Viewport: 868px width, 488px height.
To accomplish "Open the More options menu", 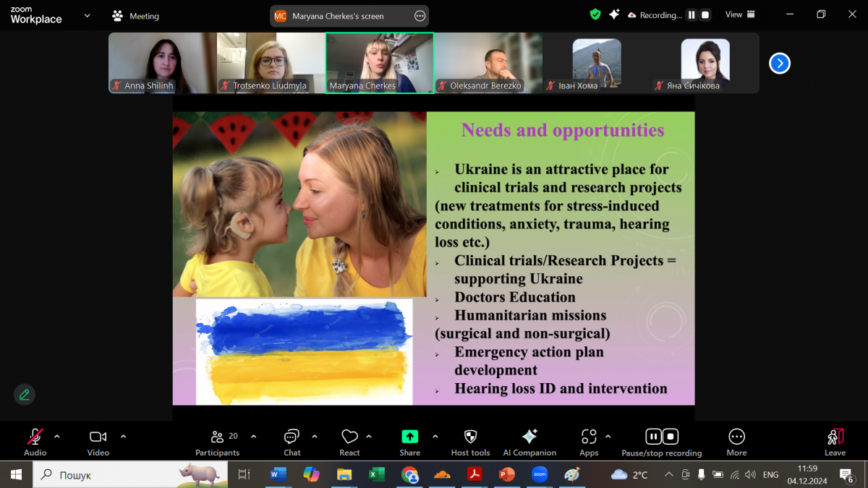I will (736, 437).
